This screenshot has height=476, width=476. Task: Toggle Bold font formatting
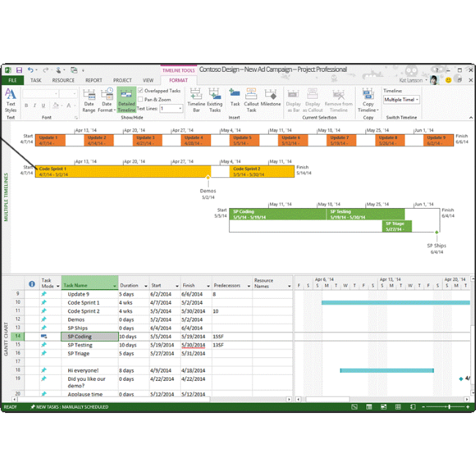pyautogui.click(x=26, y=105)
